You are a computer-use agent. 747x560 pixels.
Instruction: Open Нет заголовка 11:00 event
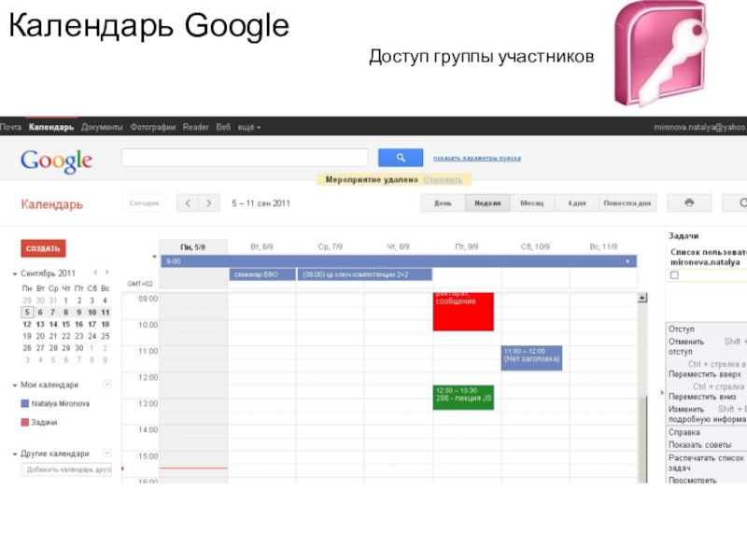coord(531,358)
